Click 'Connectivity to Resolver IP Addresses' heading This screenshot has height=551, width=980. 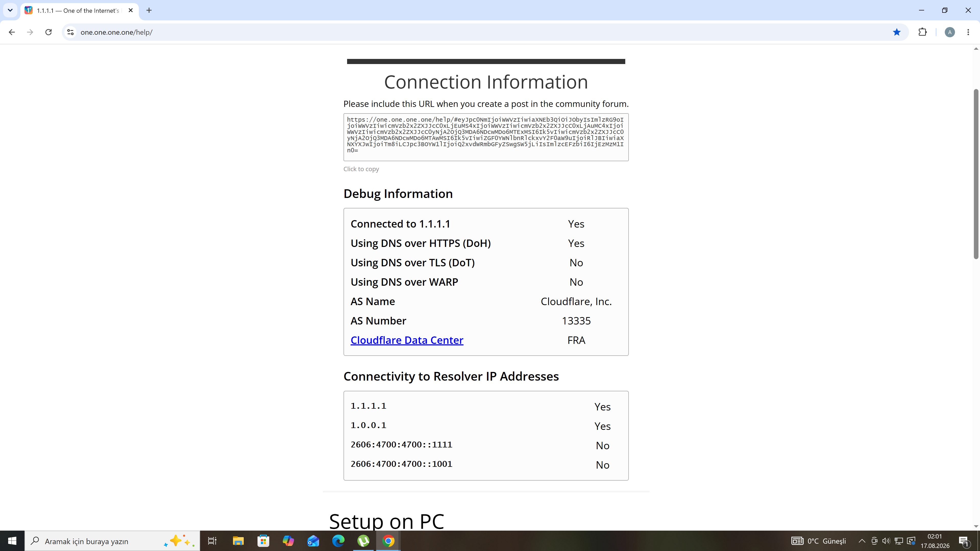451,376
